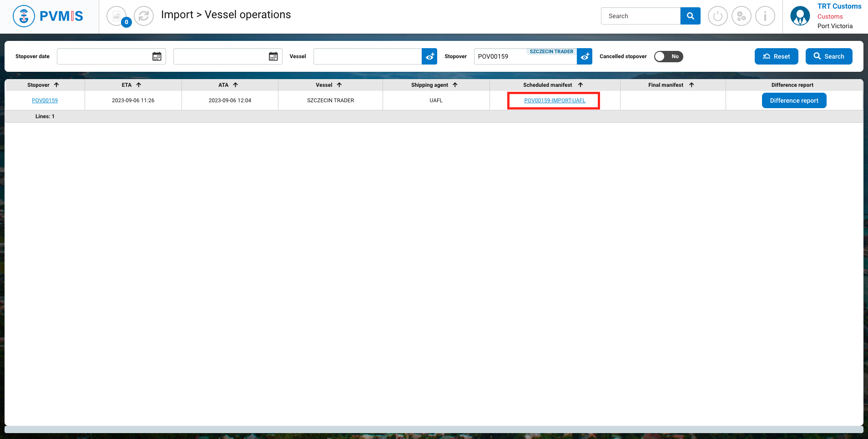Click the power logout icon
868x439 pixels.
point(717,16)
